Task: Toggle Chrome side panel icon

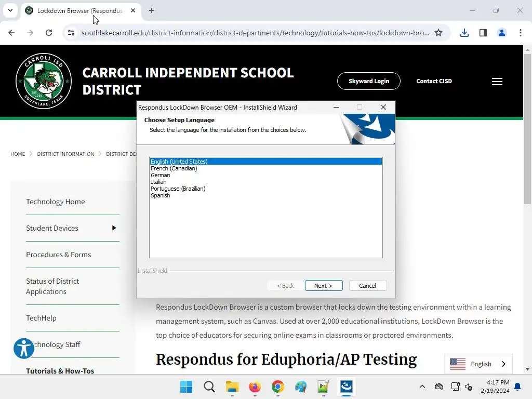Action: (483, 33)
